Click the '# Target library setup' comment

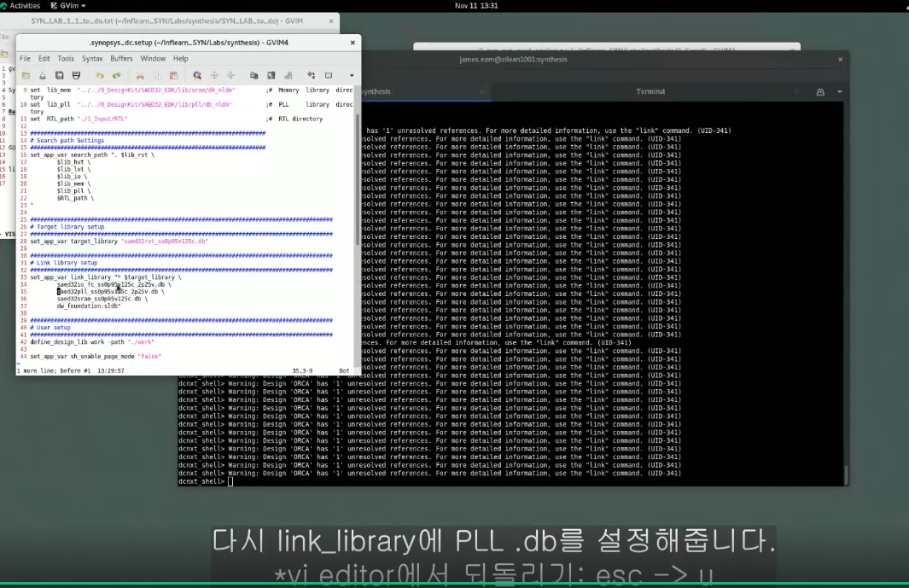pos(67,227)
